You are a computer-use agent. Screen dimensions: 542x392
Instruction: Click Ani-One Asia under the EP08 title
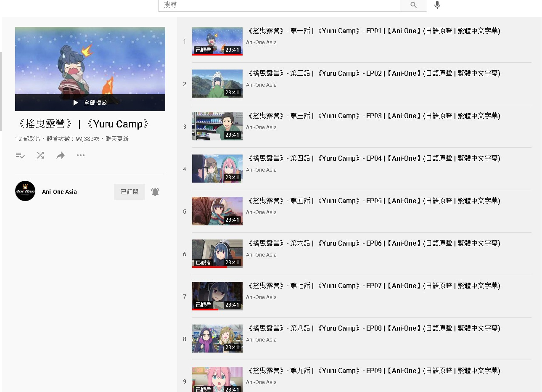pyautogui.click(x=261, y=340)
